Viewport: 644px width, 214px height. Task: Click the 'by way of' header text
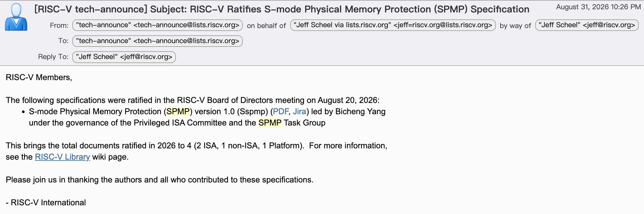pos(515,26)
